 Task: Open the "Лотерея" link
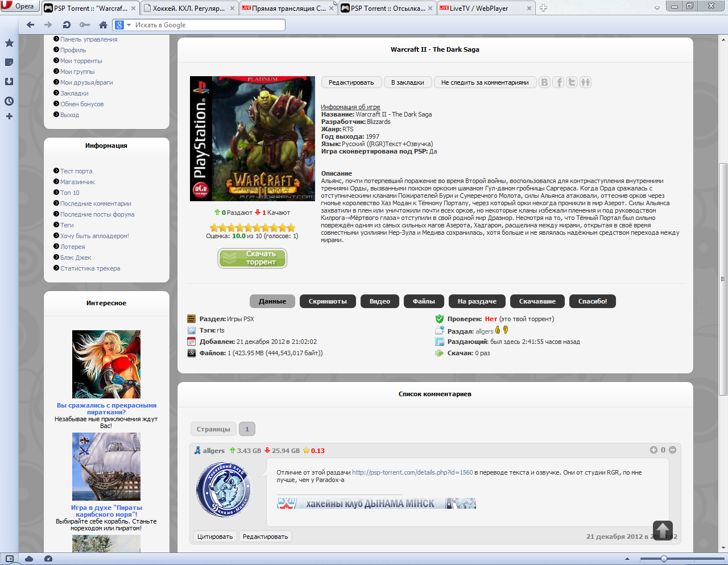[73, 247]
